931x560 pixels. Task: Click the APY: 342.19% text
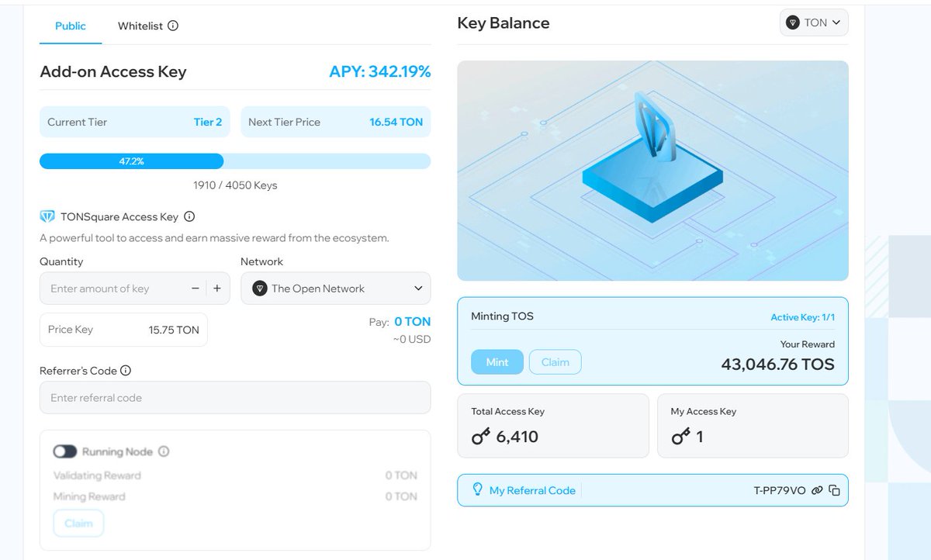380,72
